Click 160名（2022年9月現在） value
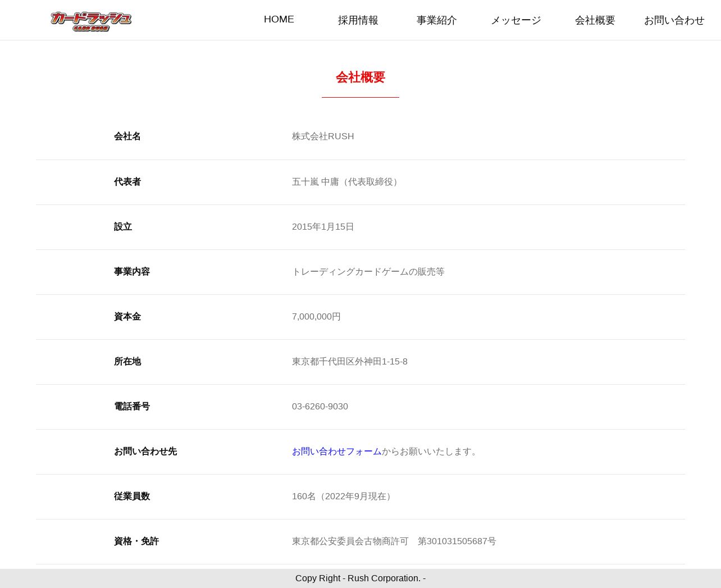This screenshot has width=721, height=588. point(344,496)
